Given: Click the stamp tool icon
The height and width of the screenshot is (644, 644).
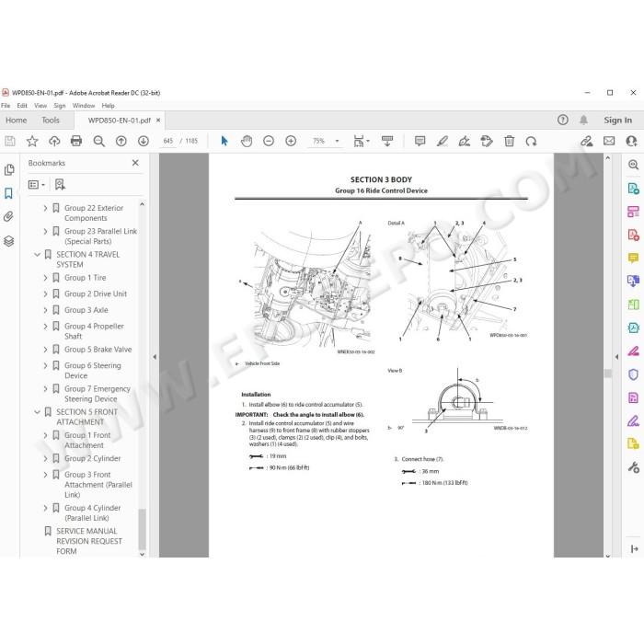Looking at the screenshot, I should coord(487,142).
